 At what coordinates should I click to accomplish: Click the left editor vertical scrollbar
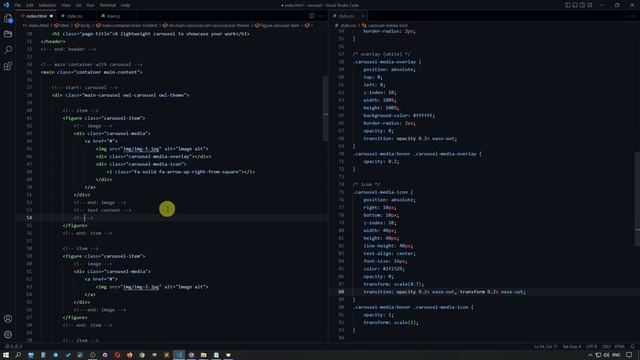point(325,109)
